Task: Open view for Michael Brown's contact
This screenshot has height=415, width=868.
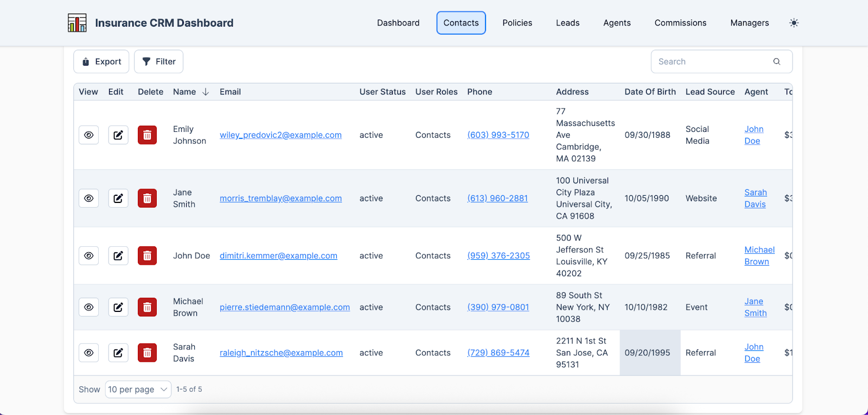Action: [x=89, y=307]
